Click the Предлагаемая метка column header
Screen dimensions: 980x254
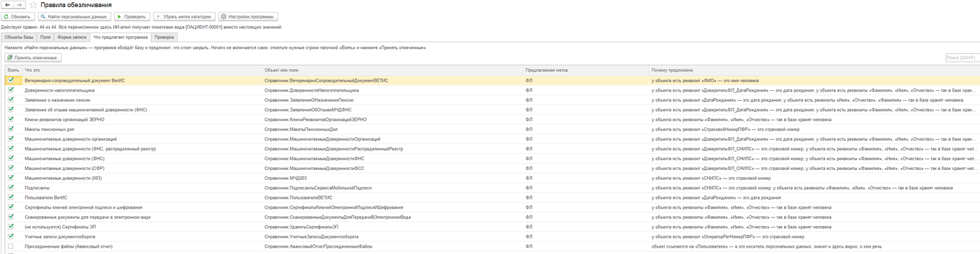586,70
